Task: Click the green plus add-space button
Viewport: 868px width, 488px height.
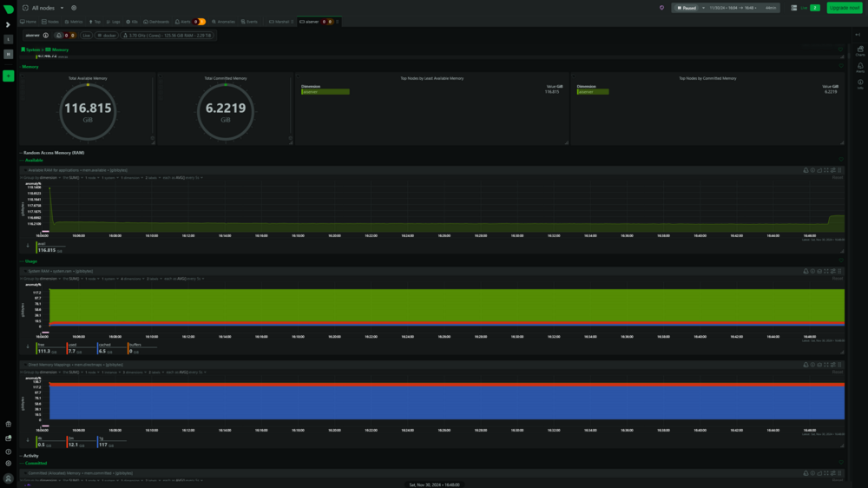Action: [9, 76]
